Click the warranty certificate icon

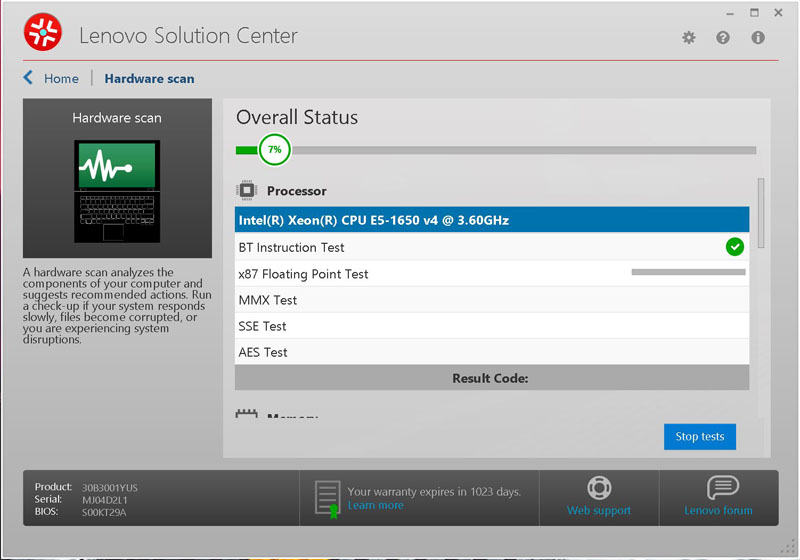click(x=327, y=498)
